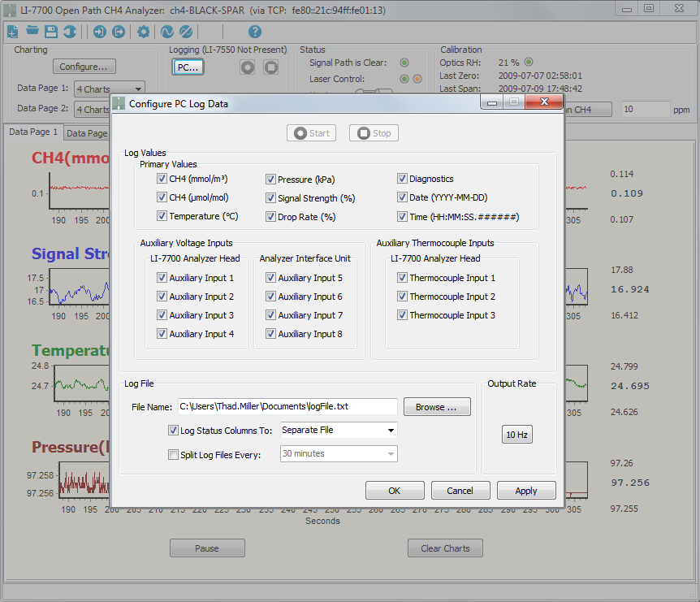Click the 10 Hz output rate button

point(517,435)
